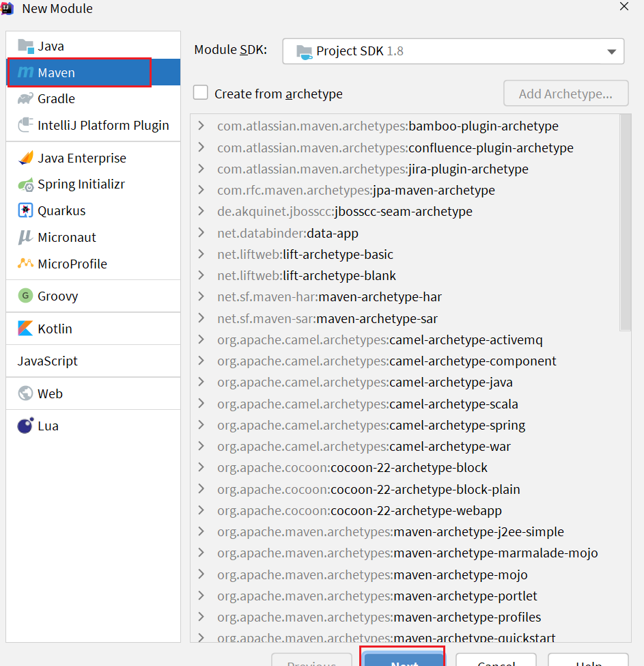This screenshot has width=644, height=666.
Task: Enable Create from archetype checkbox
Action: [200, 93]
